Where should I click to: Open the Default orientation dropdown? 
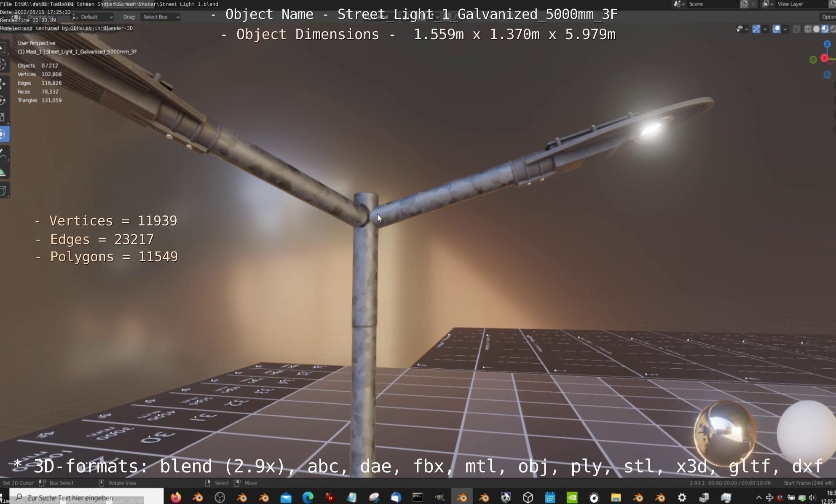point(92,17)
